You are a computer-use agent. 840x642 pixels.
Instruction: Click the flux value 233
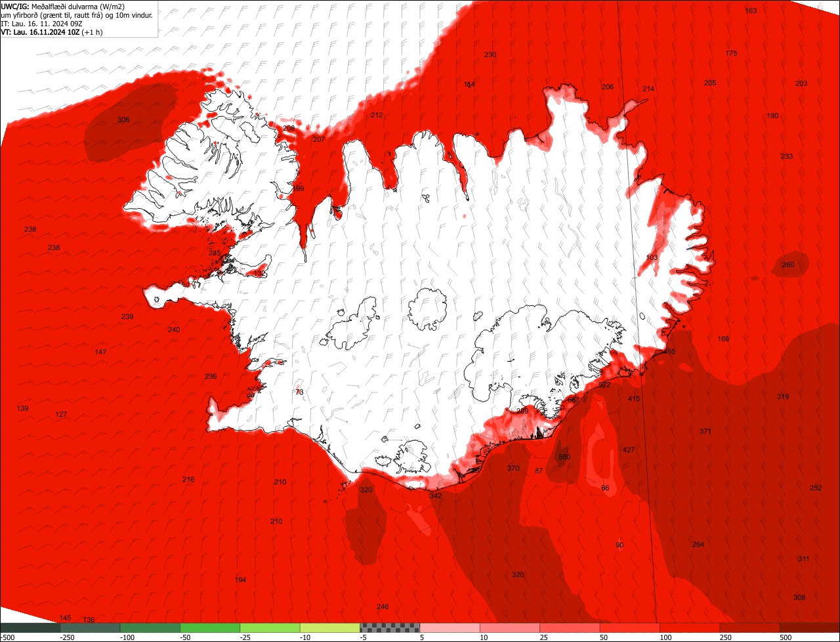pos(787,156)
